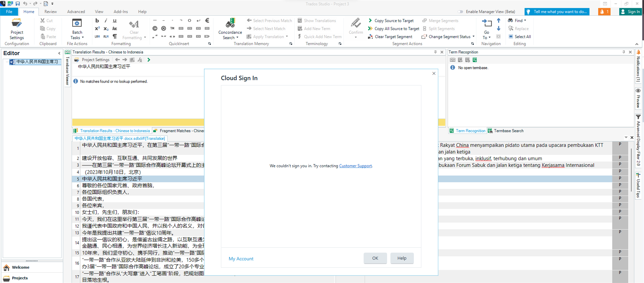Open Project Settings in the ribbon
Screen dimensions: 644x283
[16, 29]
